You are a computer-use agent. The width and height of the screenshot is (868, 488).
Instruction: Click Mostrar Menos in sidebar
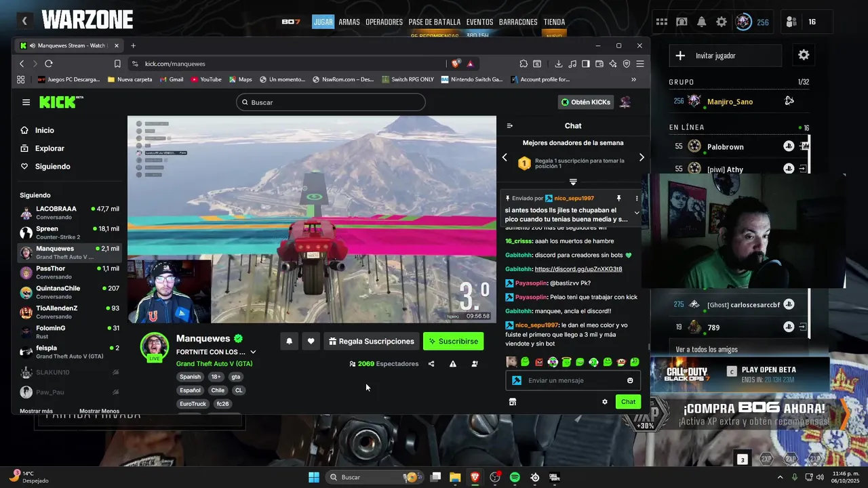99,411
